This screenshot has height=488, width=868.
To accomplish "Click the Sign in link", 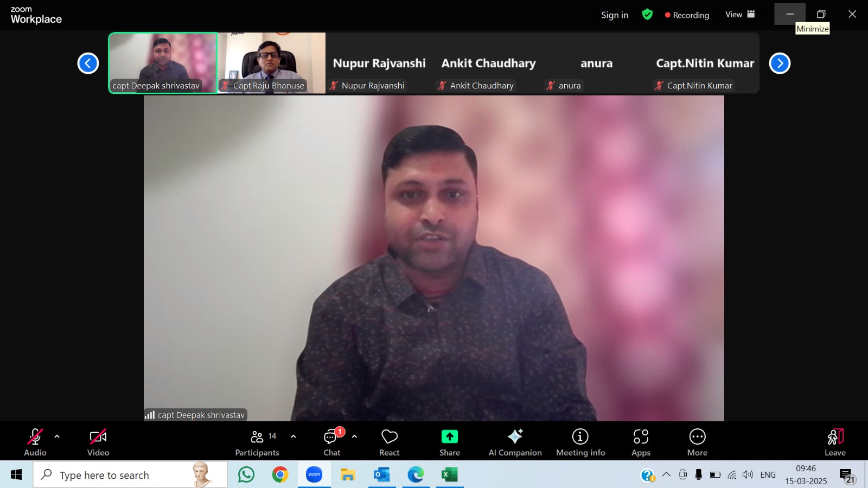I will click(614, 15).
